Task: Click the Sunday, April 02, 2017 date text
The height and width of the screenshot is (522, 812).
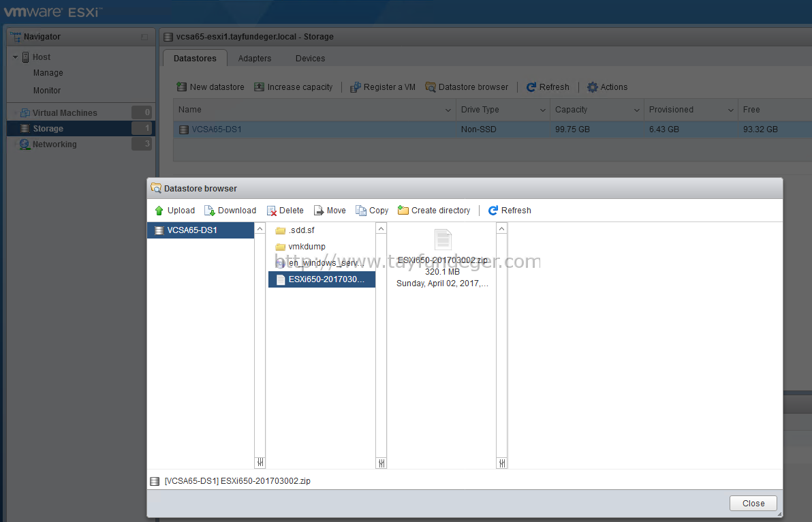Action: (442, 283)
